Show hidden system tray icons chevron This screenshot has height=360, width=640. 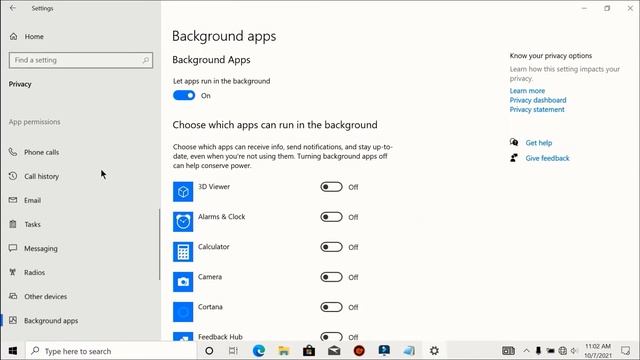[x=527, y=351]
